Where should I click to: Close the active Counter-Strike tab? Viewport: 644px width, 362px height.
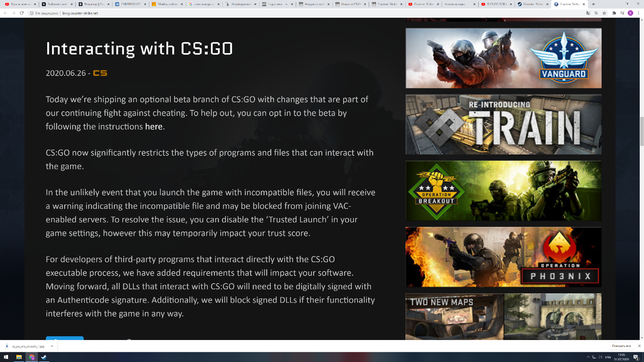(x=583, y=4)
